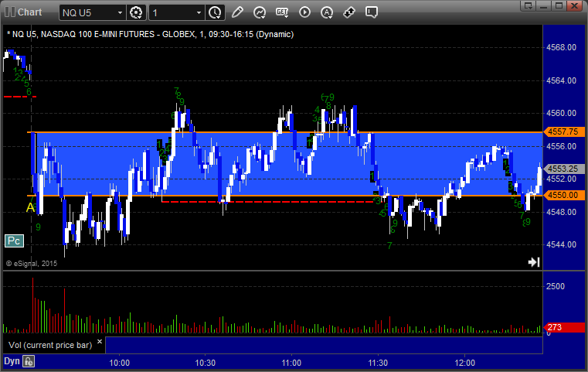This screenshot has height=372, width=588.
Task: Select the pencil drawing tool
Action: point(237,12)
